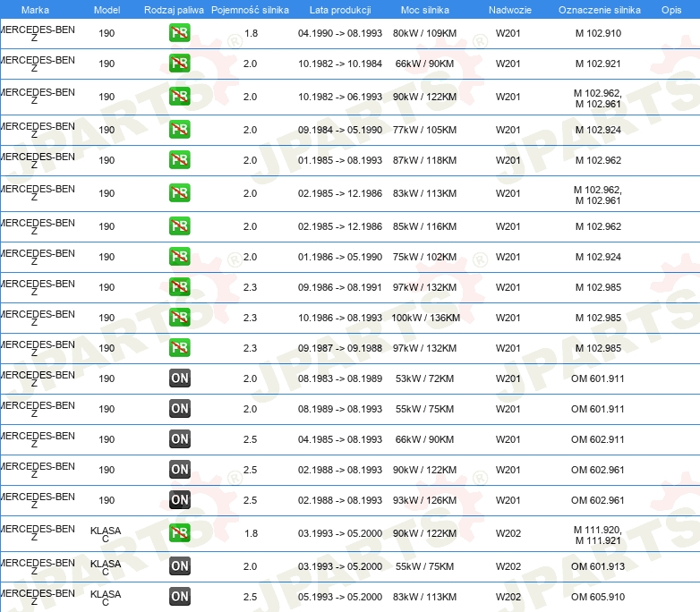Click petrol icon in 75kW / 102KM row
Image resolution: width=700 pixels, height=612 pixels.
pos(179,256)
